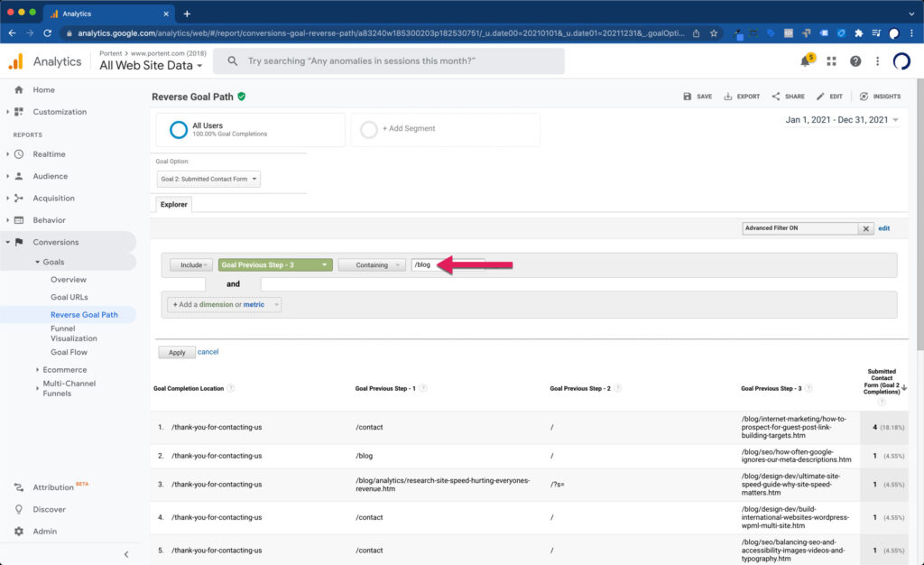924x565 pixels.
Task: Click the verified shield icon beside report title
Action: click(242, 96)
